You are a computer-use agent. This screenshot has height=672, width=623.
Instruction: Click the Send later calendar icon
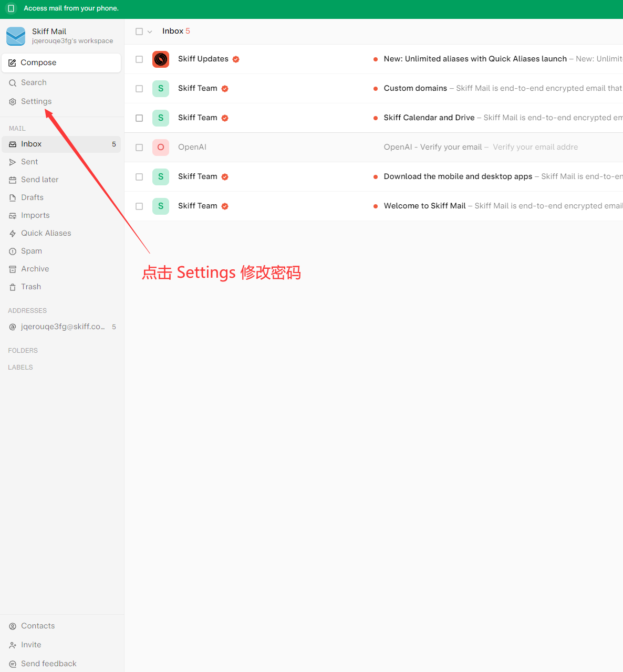tap(13, 180)
